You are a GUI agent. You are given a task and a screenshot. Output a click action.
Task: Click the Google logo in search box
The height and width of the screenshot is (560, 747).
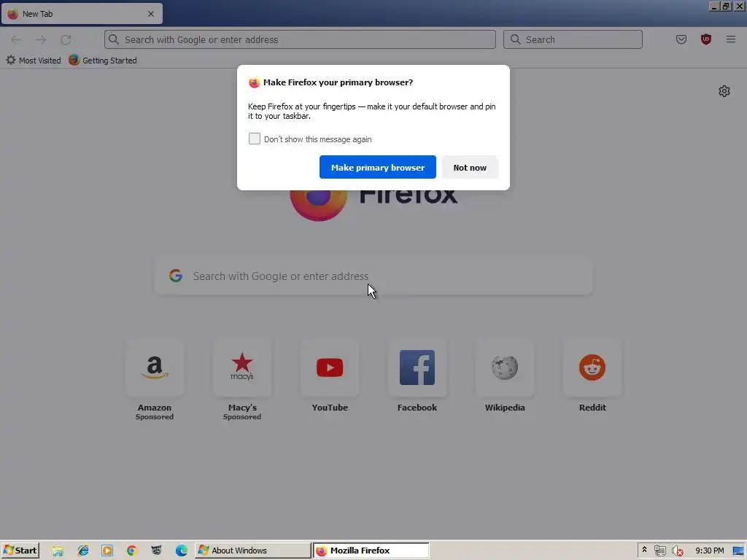click(176, 276)
